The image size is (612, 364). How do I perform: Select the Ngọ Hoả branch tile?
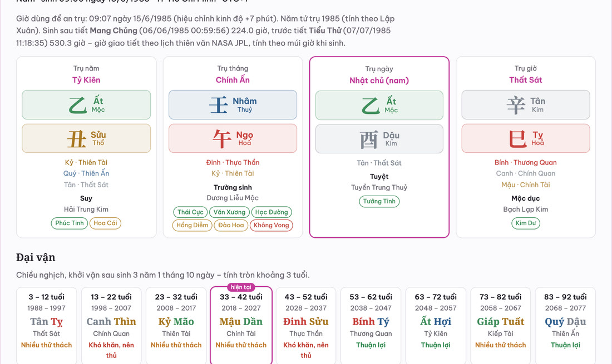tap(233, 138)
